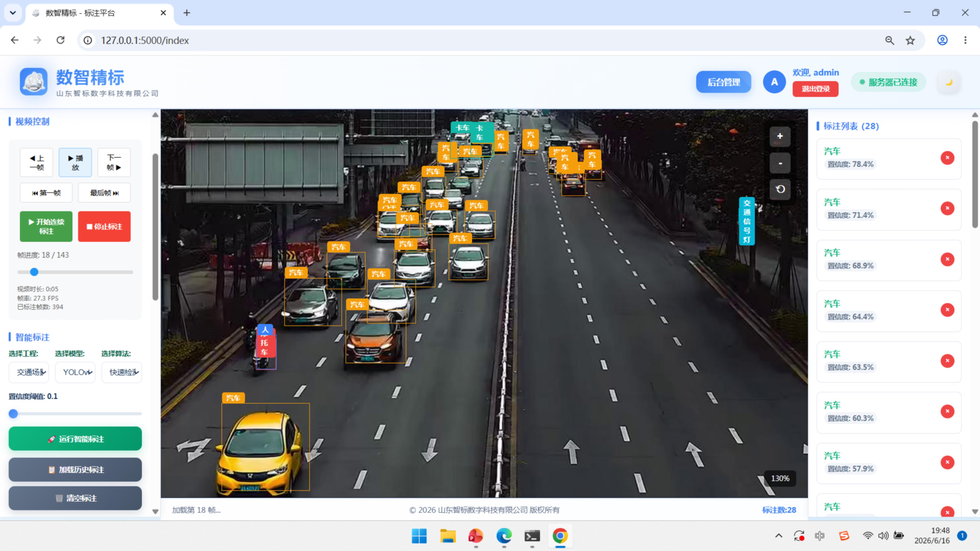Delete the 汽车 annotation with 78.4% confidence
Image resolution: width=980 pixels, height=551 pixels.
point(947,158)
